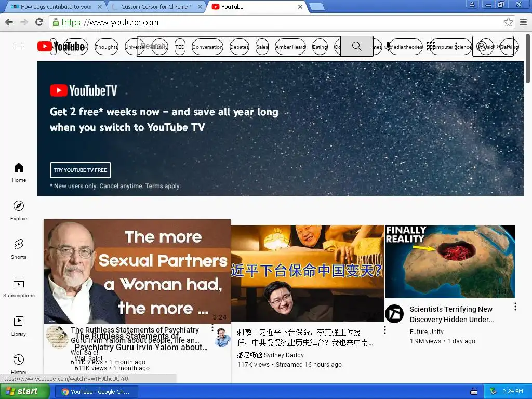Open Sydney Daddy channel avatar

(223, 337)
